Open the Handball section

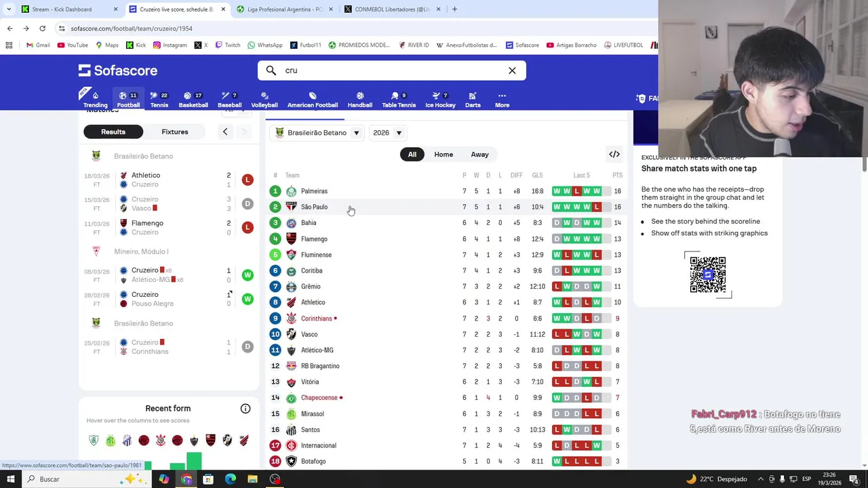click(360, 100)
